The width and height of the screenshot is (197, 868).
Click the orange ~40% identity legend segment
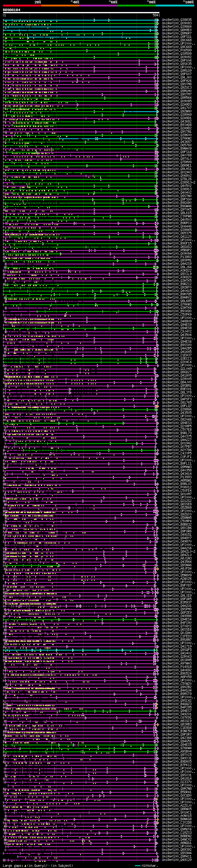coord(60,6)
